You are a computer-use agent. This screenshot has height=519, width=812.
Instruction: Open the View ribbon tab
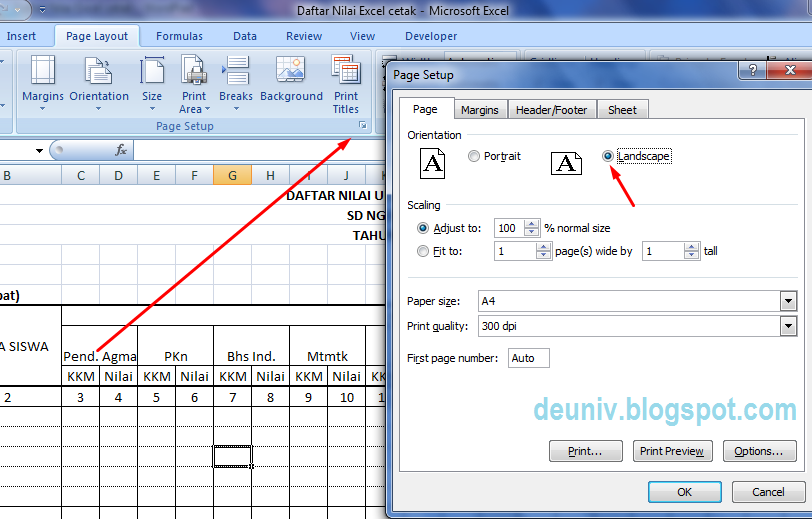tap(362, 36)
